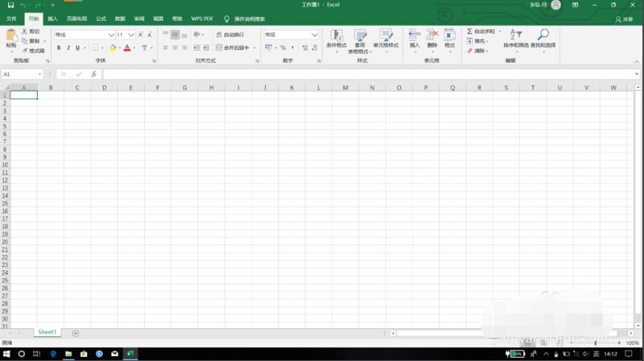
Task: Open the number format dropdown (常规)
Action: [314, 35]
